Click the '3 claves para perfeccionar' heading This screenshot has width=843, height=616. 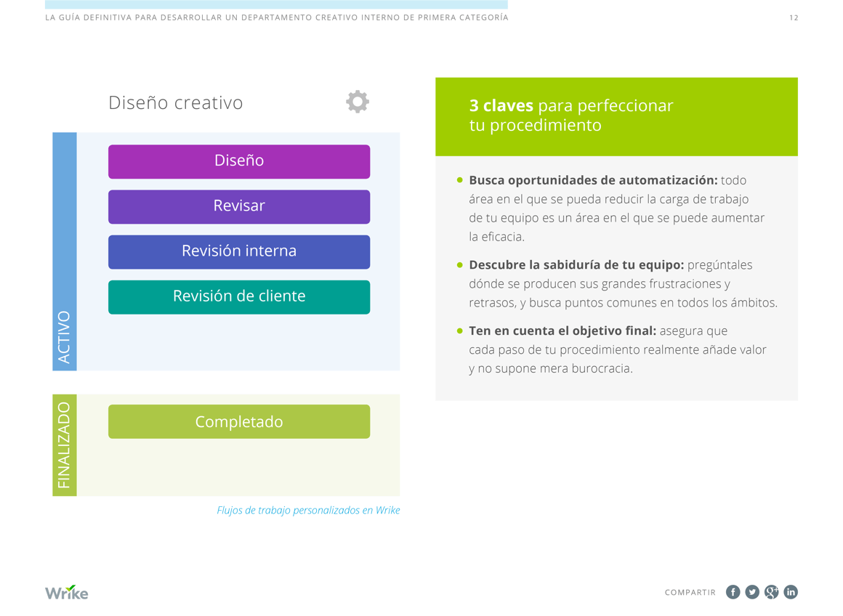click(x=571, y=115)
